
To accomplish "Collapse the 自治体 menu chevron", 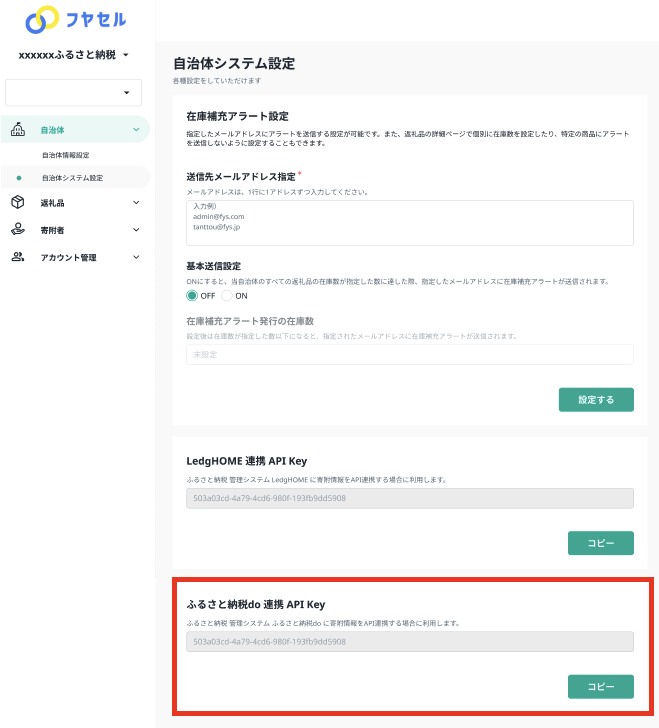I will point(136,130).
